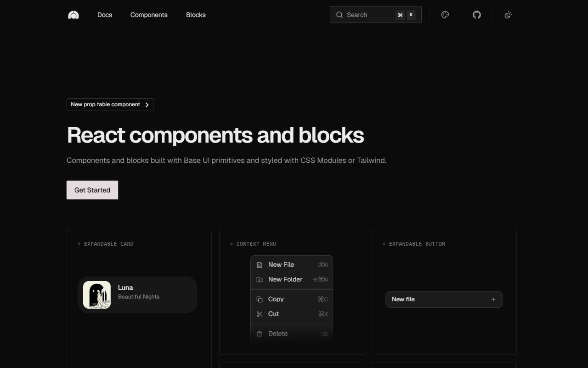Click the EXPANDABLE BUTTON label
This screenshot has height=368, width=588.
pyautogui.click(x=417, y=244)
